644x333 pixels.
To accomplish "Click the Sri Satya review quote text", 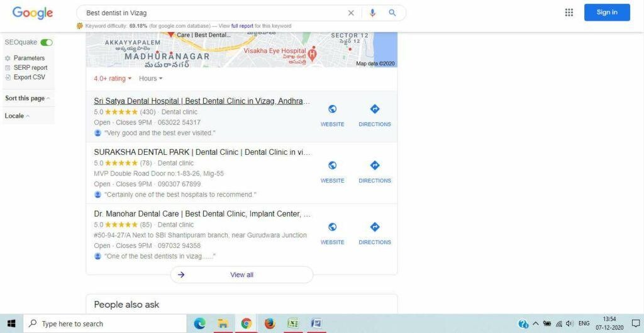I will (x=160, y=133).
